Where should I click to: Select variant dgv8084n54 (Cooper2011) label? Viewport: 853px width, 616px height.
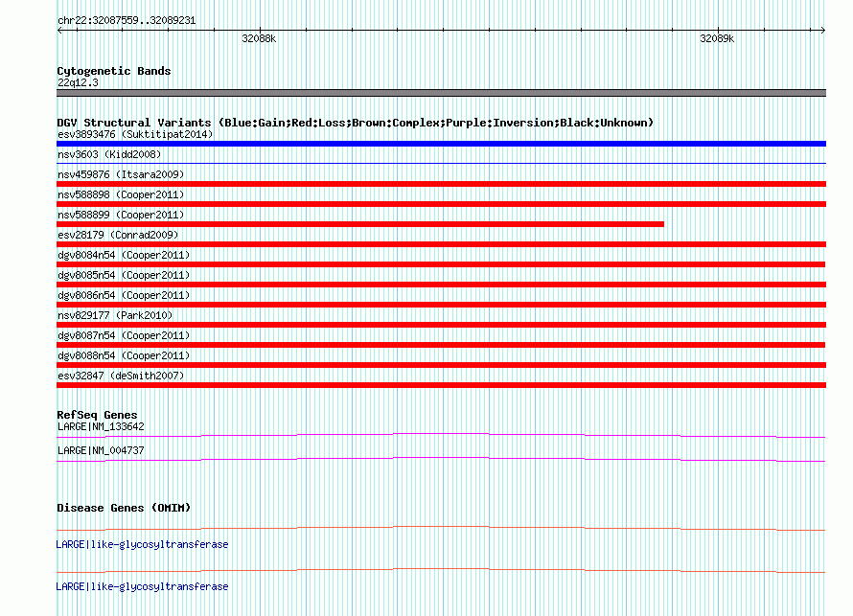(124, 255)
